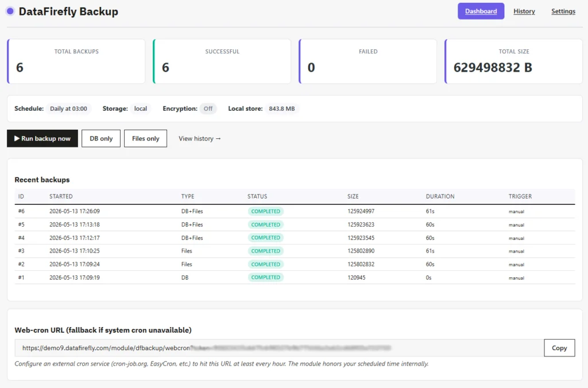This screenshot has height=388, width=588.
Task: Click the SIZE column header
Action: 353,196
